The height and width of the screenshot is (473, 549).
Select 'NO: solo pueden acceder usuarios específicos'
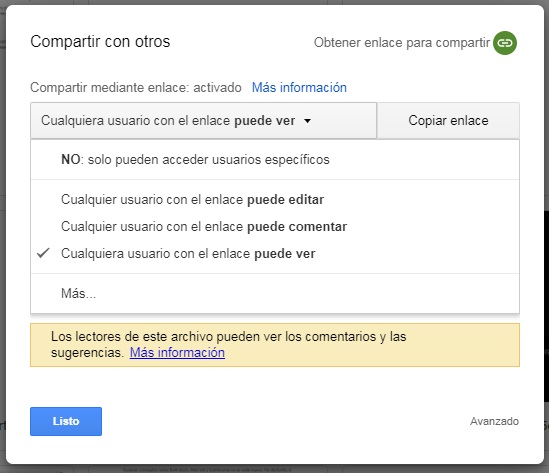coord(275,160)
